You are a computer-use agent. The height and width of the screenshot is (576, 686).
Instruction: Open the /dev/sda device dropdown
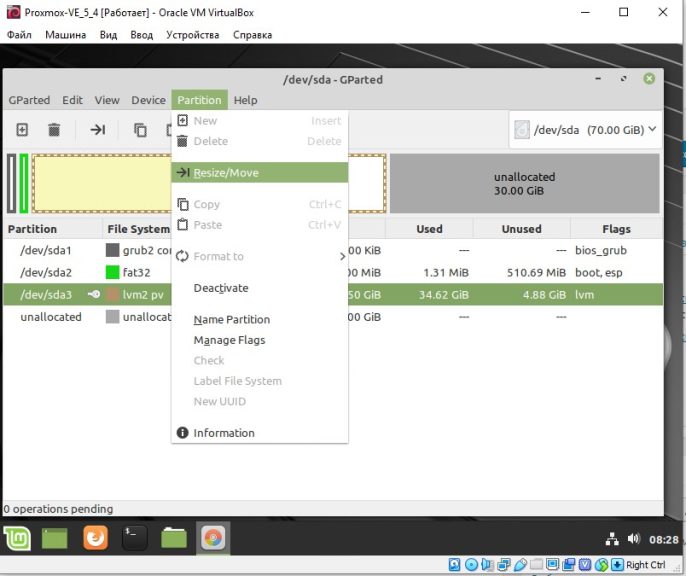click(x=585, y=129)
